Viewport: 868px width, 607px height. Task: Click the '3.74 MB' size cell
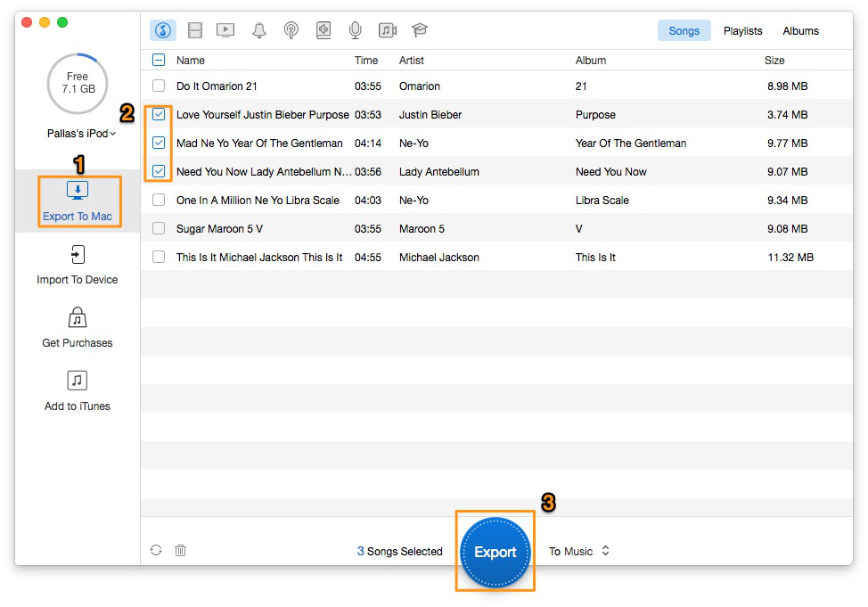point(787,115)
